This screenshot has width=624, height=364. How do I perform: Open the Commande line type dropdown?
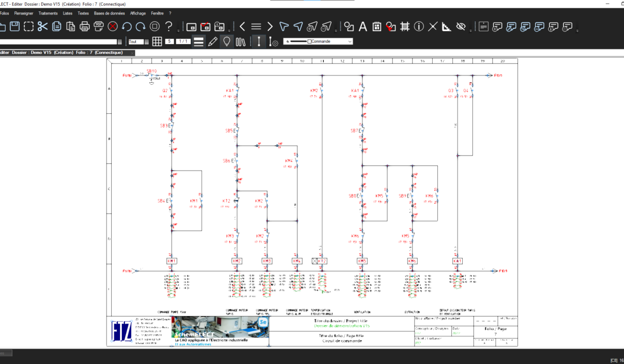pos(349,42)
